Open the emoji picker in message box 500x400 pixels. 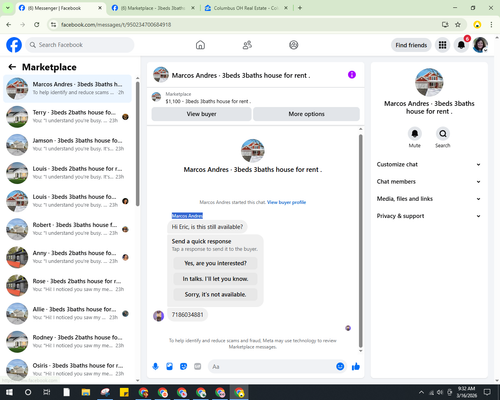point(340,367)
